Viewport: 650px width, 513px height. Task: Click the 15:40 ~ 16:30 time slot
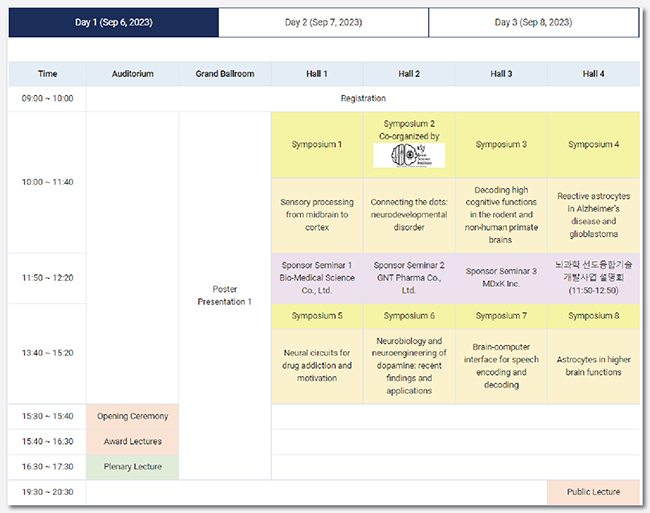(x=47, y=442)
